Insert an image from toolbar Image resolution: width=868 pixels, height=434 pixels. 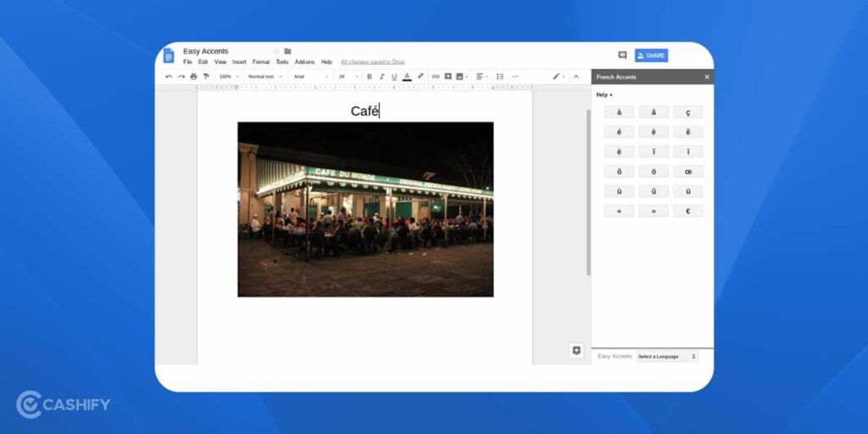pos(460,76)
